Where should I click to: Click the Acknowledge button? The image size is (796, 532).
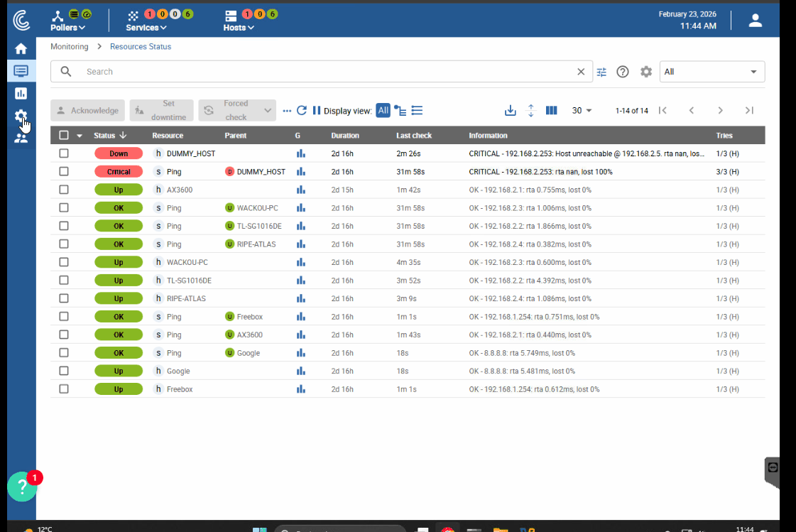(x=88, y=110)
